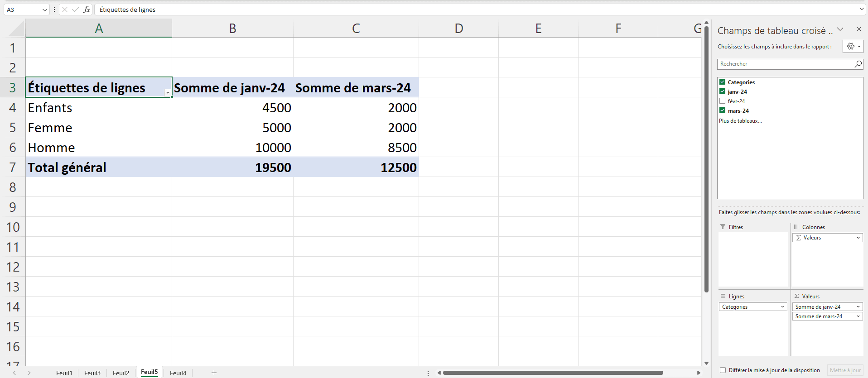Viewport: 868px width, 378px height.
Task: Click the Insert Function fx icon
Action: [87, 10]
